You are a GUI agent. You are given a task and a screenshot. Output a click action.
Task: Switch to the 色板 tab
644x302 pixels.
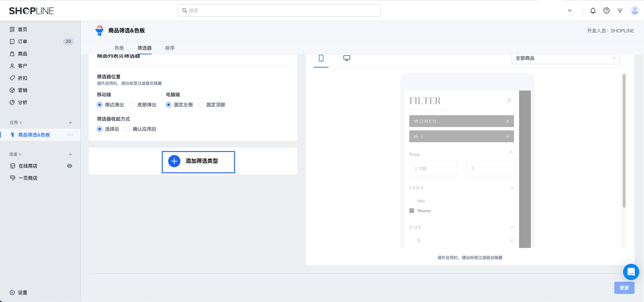(x=119, y=48)
